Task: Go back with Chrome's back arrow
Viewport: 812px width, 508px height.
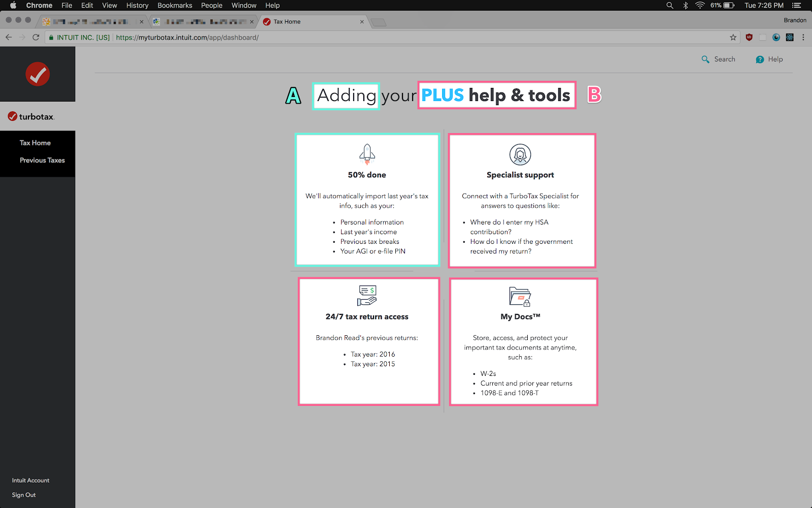Action: 9,37
